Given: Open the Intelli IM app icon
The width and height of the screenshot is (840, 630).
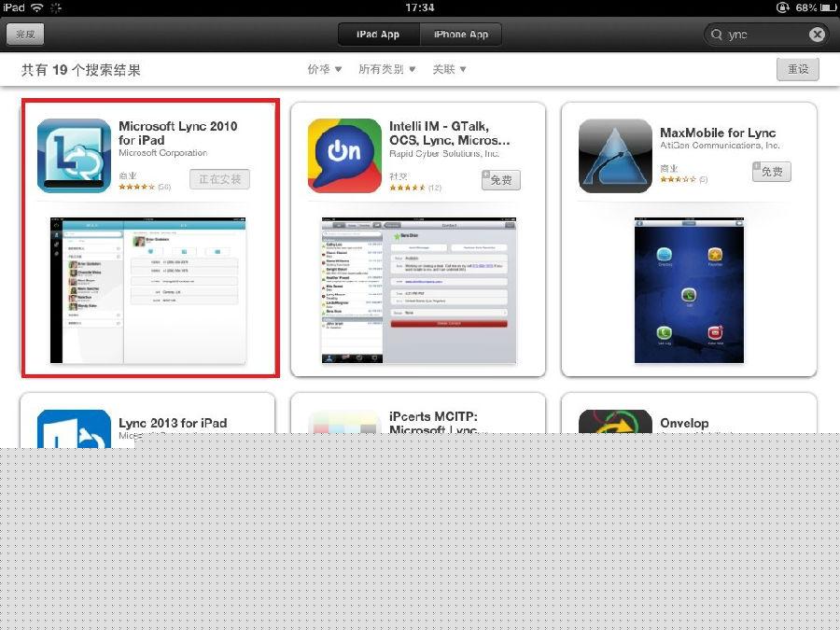Looking at the screenshot, I should coord(344,155).
